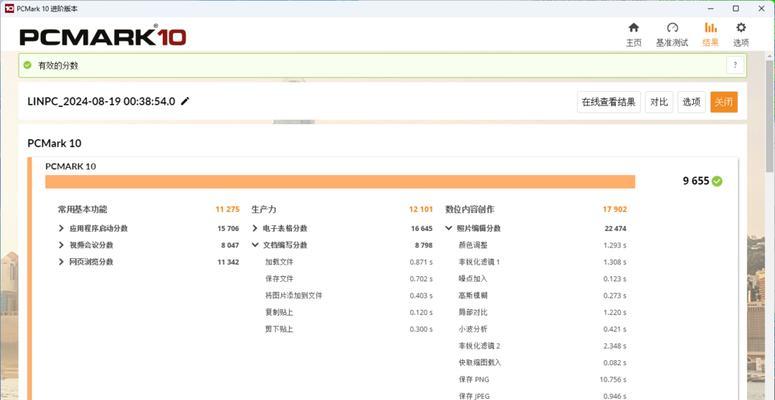775x400 pixels.
Task: Click 剪下贴上 row label
Action: point(279,329)
